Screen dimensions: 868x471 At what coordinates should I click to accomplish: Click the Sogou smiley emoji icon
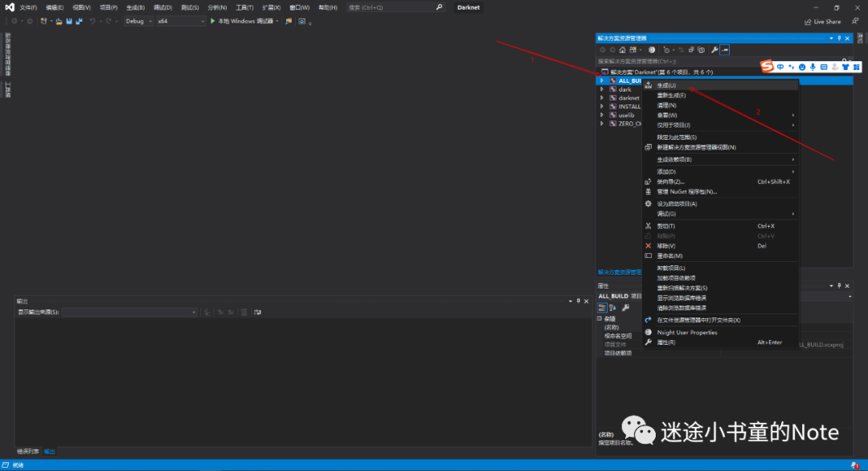coord(802,67)
